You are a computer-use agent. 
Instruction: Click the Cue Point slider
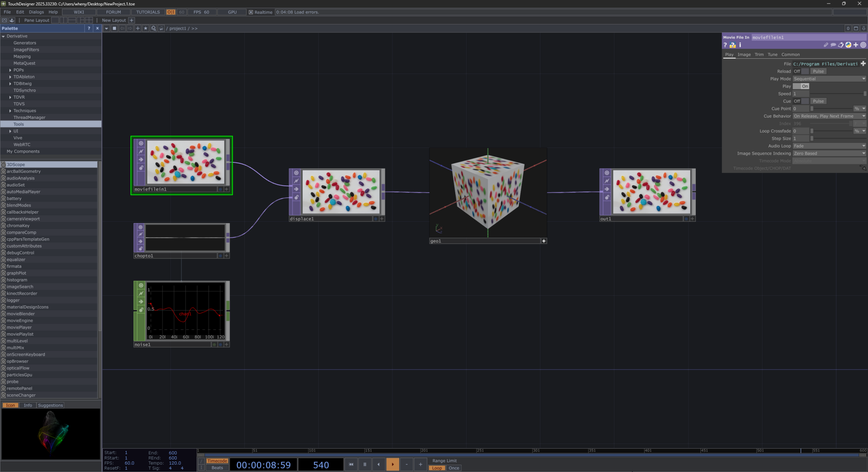pos(832,109)
